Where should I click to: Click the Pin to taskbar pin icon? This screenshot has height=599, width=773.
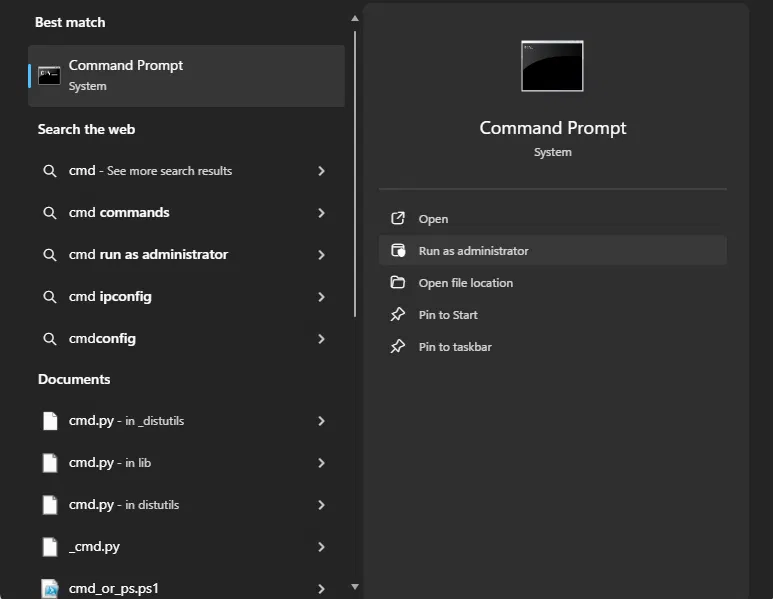(x=398, y=347)
